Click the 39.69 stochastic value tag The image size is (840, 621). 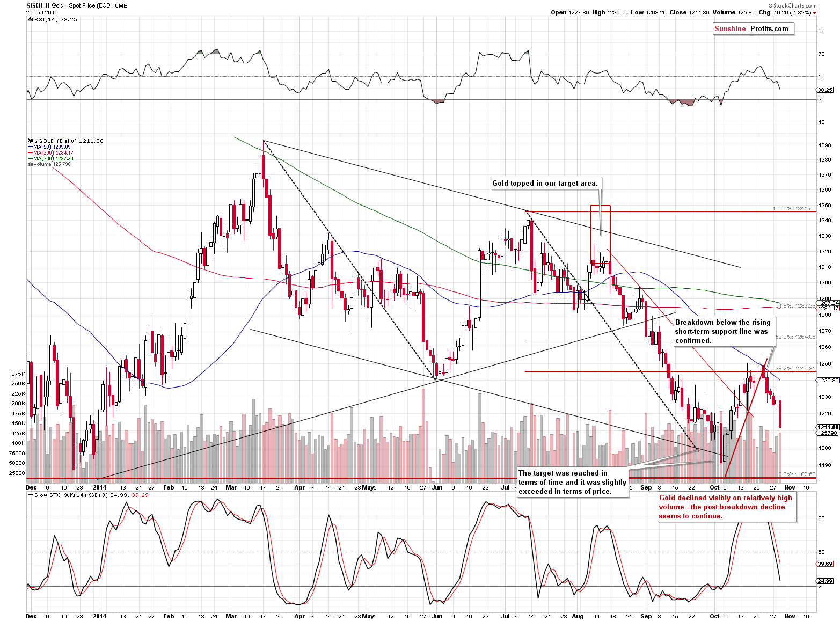click(826, 564)
